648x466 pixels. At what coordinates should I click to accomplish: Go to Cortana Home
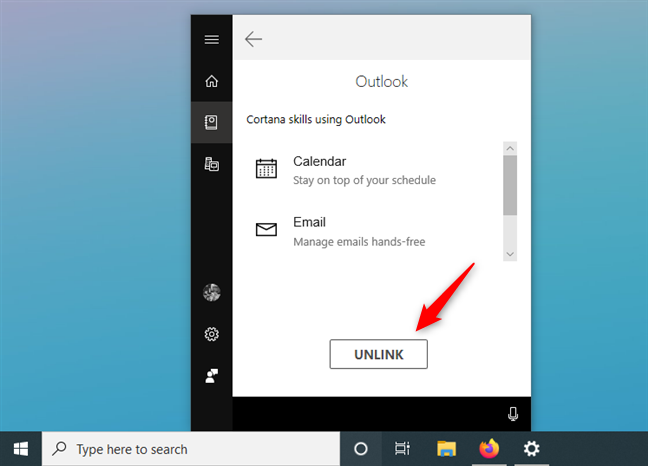point(212,81)
